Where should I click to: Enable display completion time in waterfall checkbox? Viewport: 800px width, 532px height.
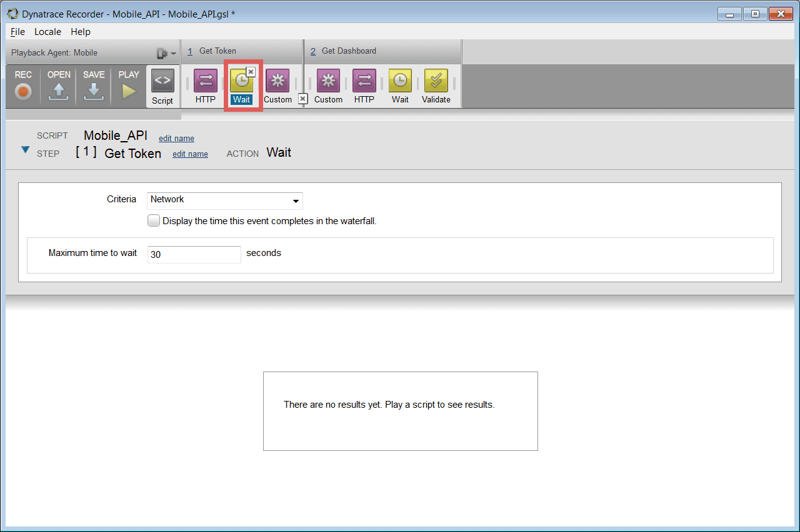(154, 220)
